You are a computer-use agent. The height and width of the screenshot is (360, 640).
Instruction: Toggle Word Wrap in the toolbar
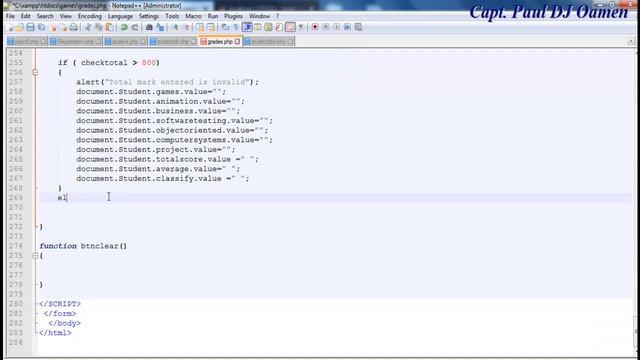225,27
